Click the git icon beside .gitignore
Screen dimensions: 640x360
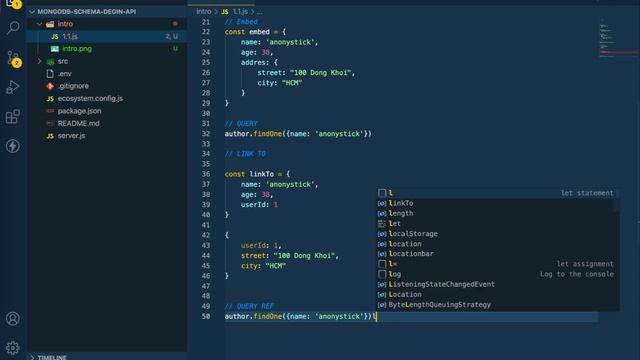tap(50, 86)
